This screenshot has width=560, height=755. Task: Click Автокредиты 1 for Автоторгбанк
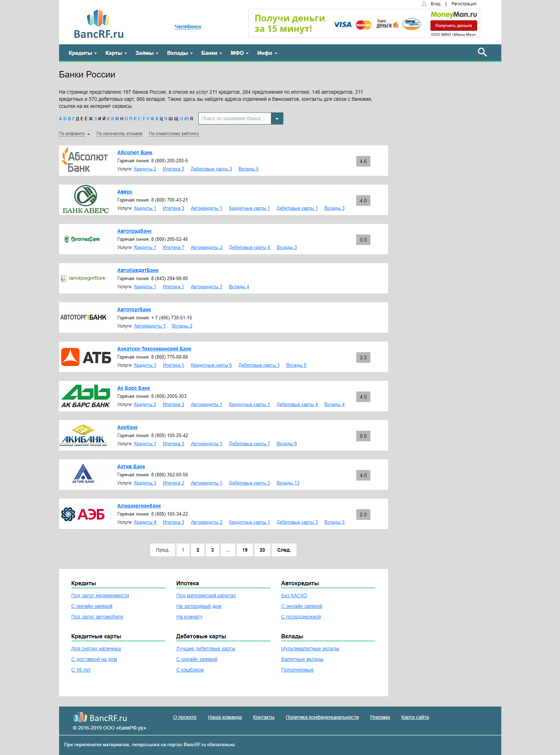(x=150, y=326)
